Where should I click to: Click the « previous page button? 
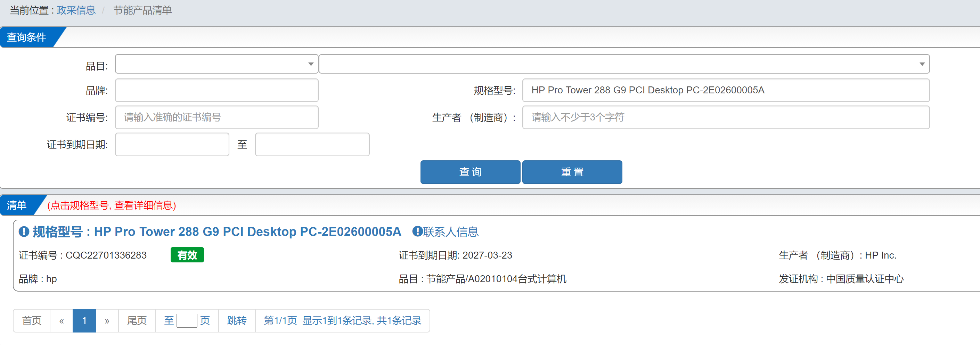click(x=61, y=321)
